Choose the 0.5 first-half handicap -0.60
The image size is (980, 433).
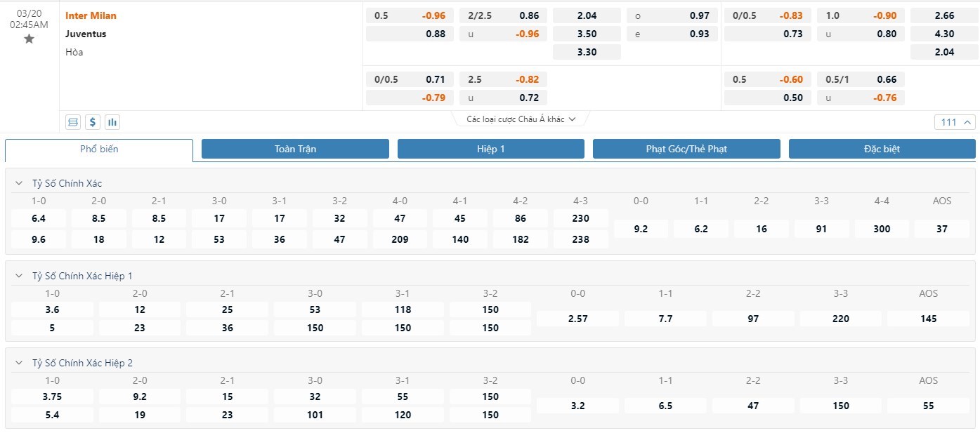pos(768,79)
